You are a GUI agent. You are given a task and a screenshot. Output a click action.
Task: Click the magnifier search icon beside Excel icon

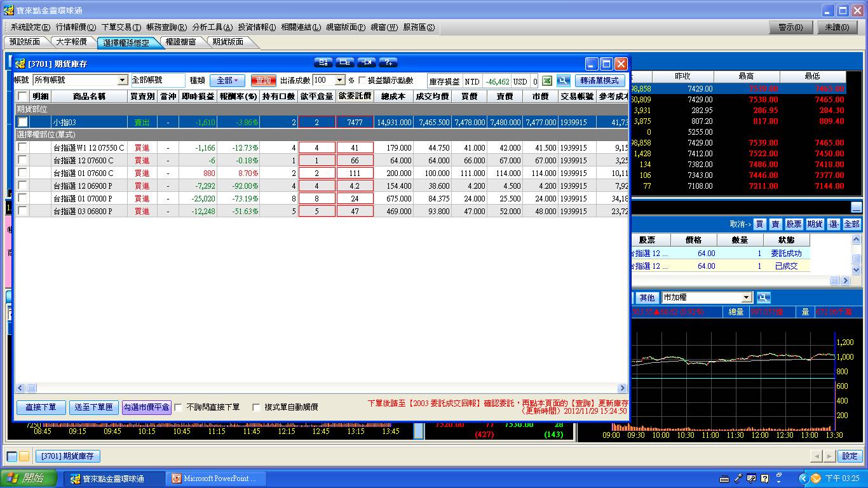click(563, 81)
